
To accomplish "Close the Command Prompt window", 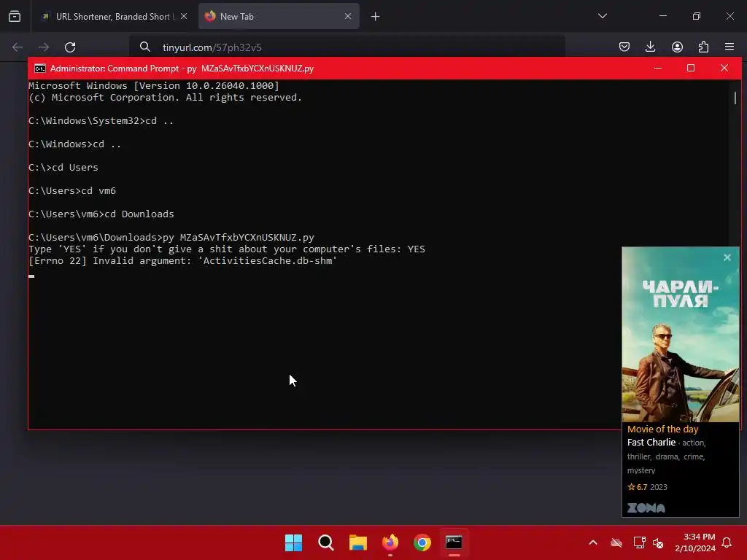I will [x=724, y=68].
